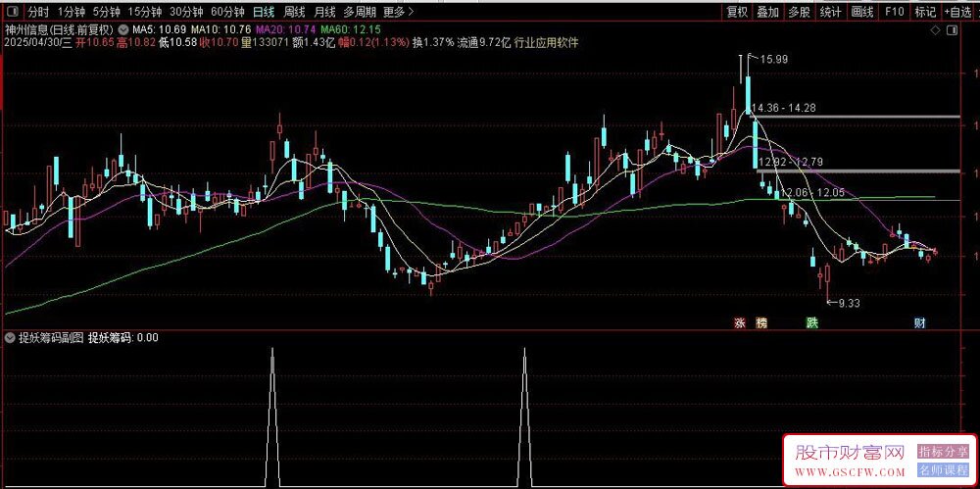Switch to the 分时 view
The image size is (980, 489).
[38, 11]
